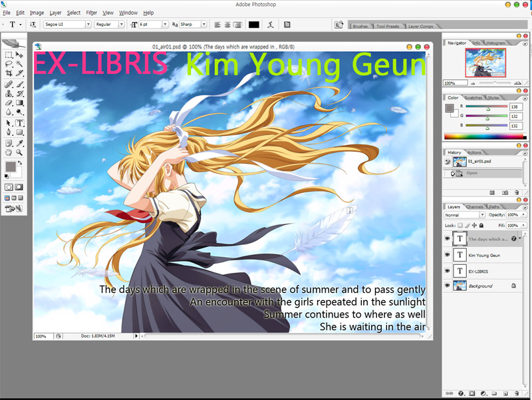Expand effects on 'The days which a...' layer
The height and width of the screenshot is (400, 532).
tap(520, 238)
